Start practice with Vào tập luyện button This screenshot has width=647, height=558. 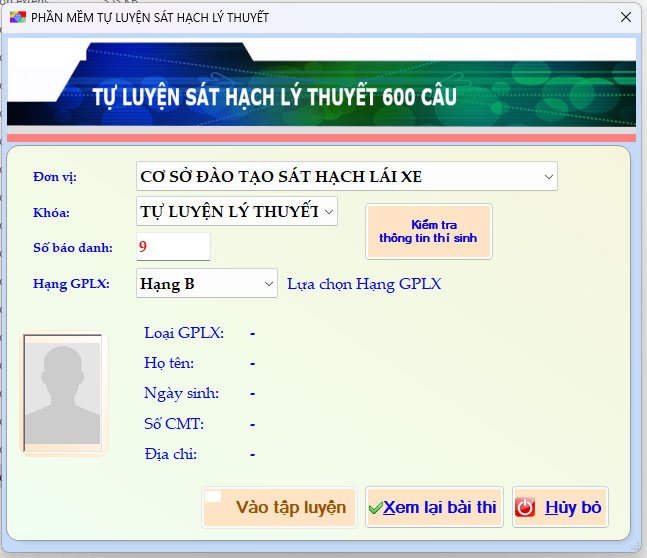pos(279,507)
